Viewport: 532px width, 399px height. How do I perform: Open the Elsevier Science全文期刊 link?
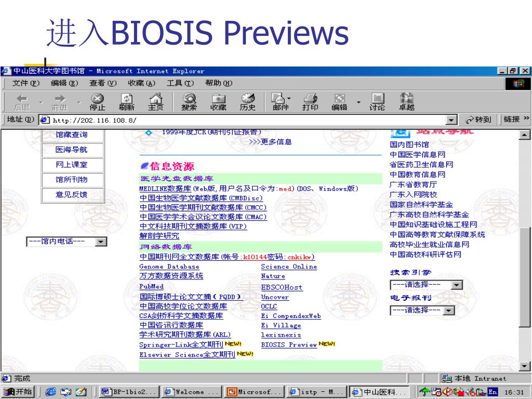point(187,354)
